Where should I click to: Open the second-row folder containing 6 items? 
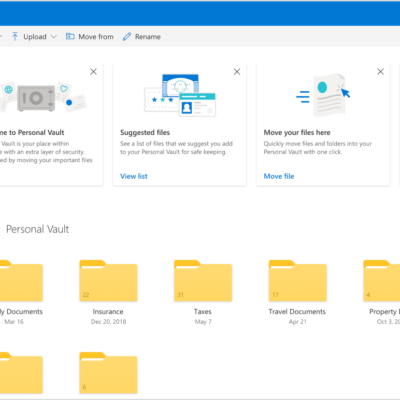[108, 373]
